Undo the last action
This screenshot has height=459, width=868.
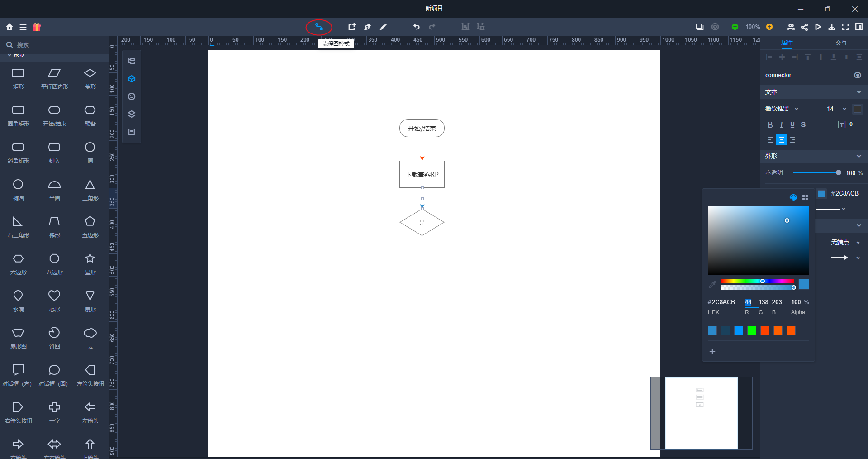pos(416,27)
